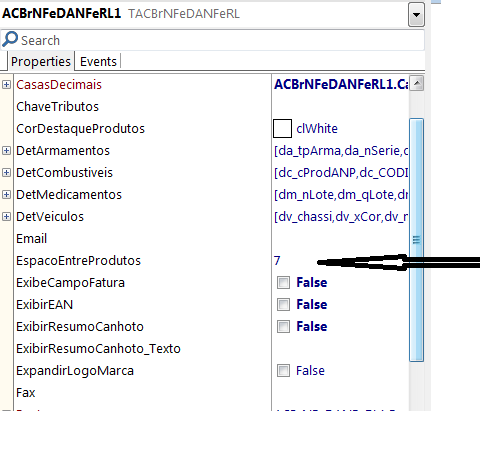The width and height of the screenshot is (487, 457).
Task: Click the search magnifier icon
Action: click(x=10, y=39)
